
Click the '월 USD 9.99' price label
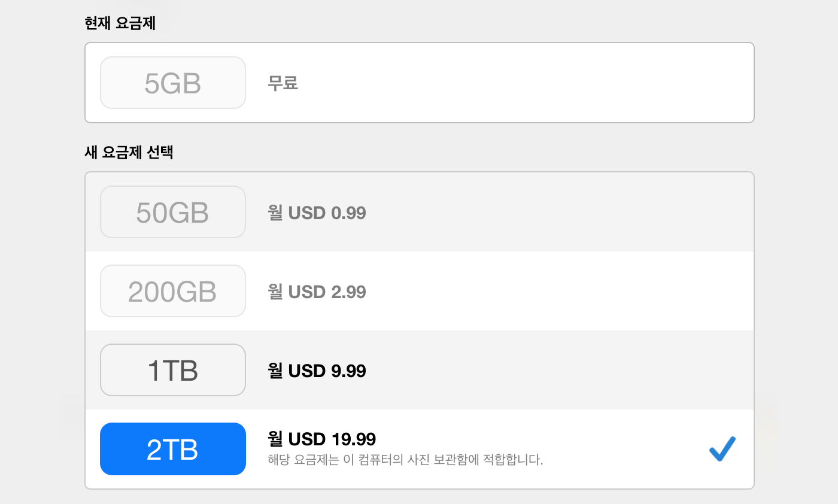coord(317,371)
